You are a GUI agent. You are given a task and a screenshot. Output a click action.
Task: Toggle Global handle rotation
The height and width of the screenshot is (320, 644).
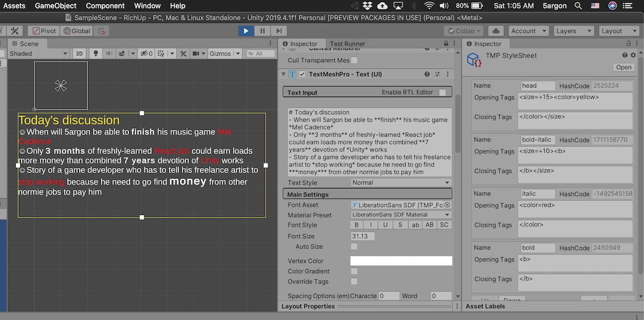point(77,31)
